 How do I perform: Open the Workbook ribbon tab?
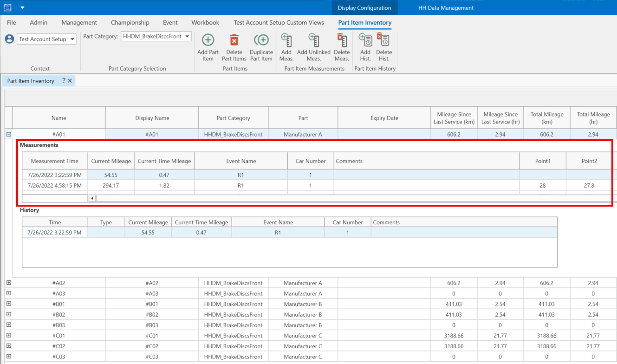click(x=205, y=22)
